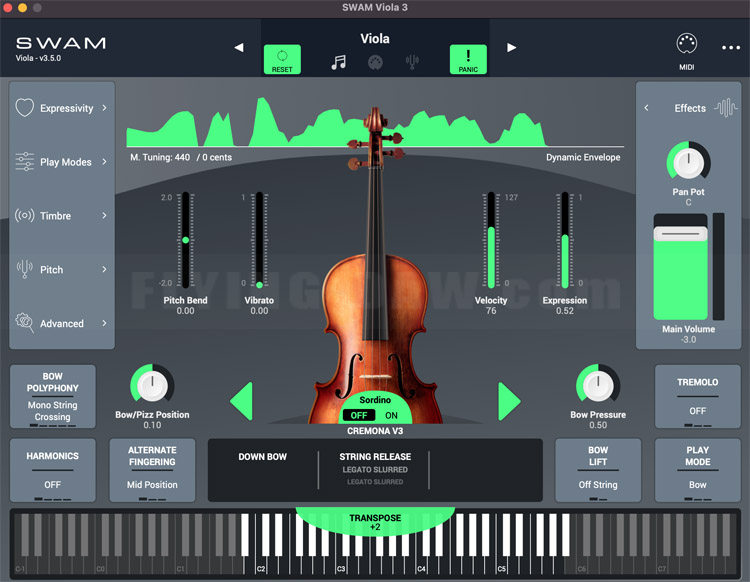
Task: Click the Effects waveform icon
Action: click(x=726, y=108)
